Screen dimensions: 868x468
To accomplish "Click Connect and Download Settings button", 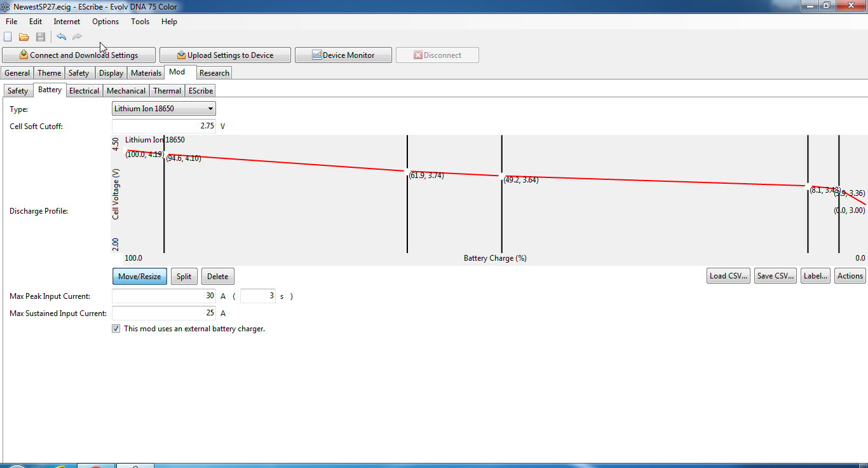I will coord(79,55).
